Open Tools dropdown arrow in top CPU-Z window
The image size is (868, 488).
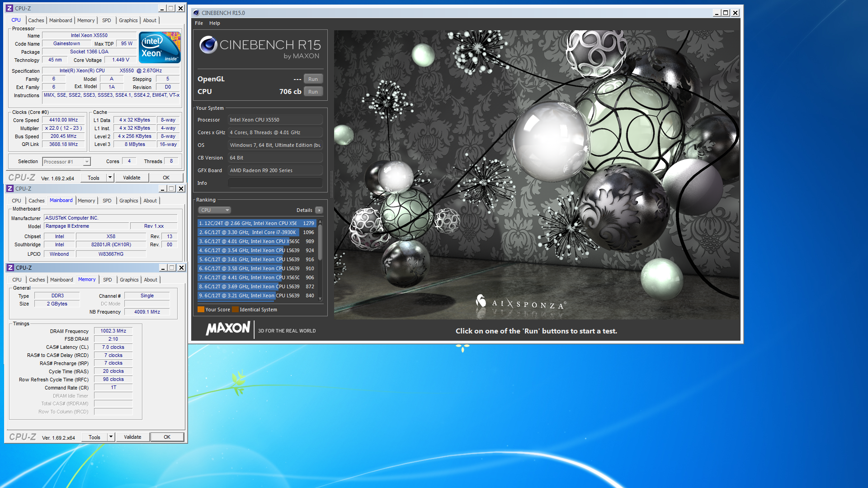click(x=110, y=178)
